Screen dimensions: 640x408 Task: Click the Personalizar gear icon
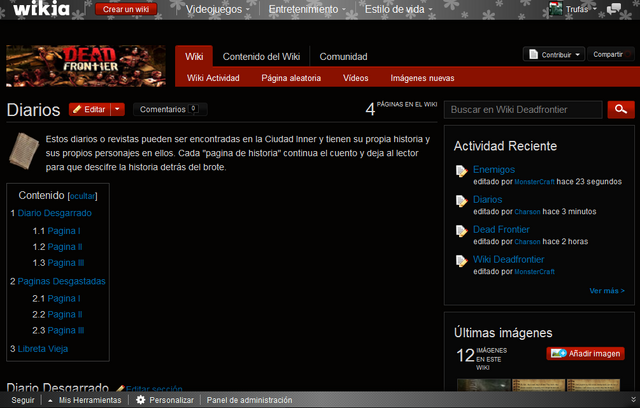tap(140, 400)
